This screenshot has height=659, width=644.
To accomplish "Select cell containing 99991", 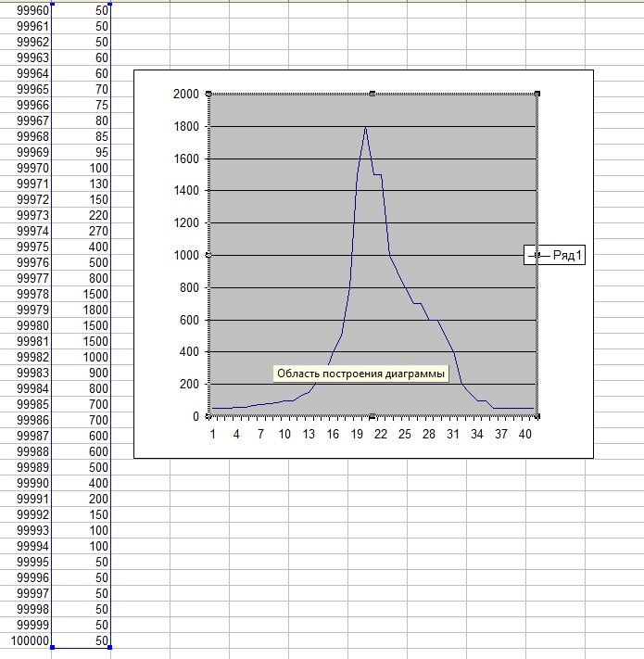I will (26, 499).
